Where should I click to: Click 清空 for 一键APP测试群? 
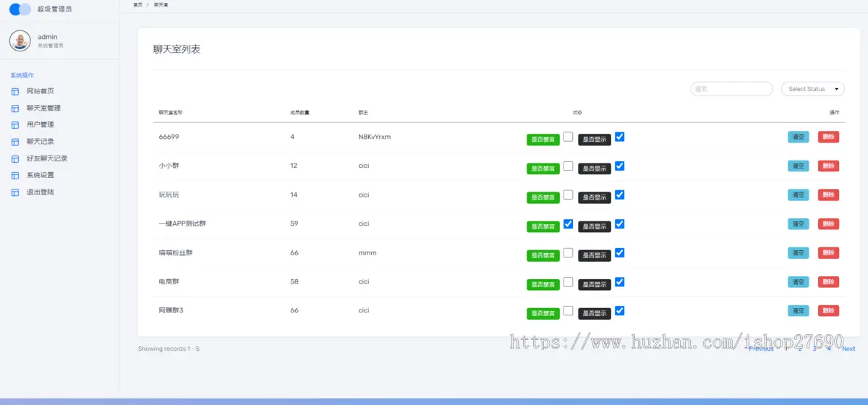[x=799, y=223]
